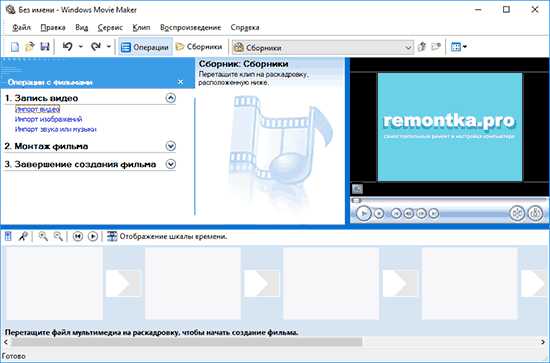This screenshot has height=363, width=550.
Task: Open the Сборники collection dropdown
Action: coord(323,47)
